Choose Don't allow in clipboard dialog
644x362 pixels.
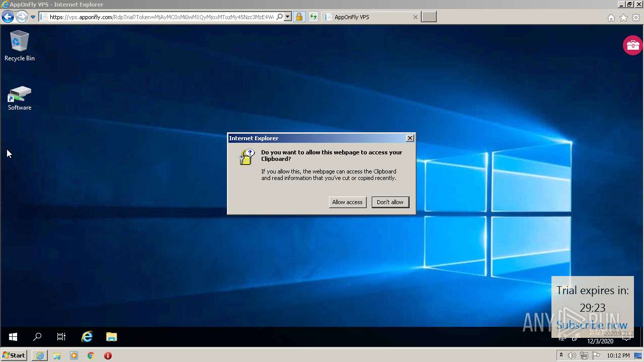tap(390, 202)
